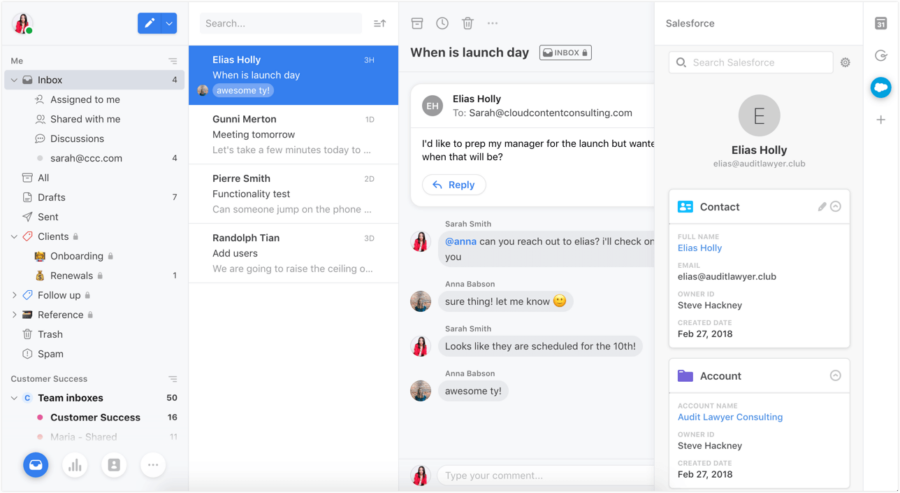
Task: Open the analytics bar chart icon
Action: pyautogui.click(x=75, y=465)
